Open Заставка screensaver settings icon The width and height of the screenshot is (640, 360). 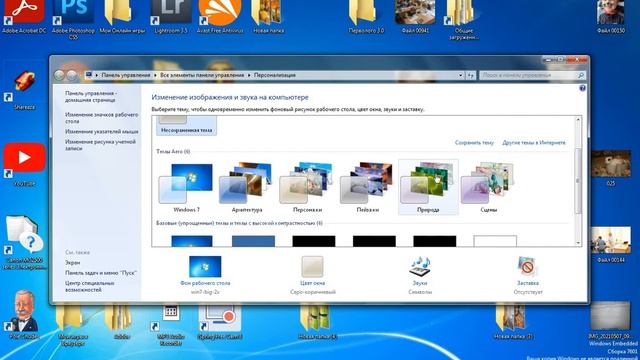[x=527, y=266]
